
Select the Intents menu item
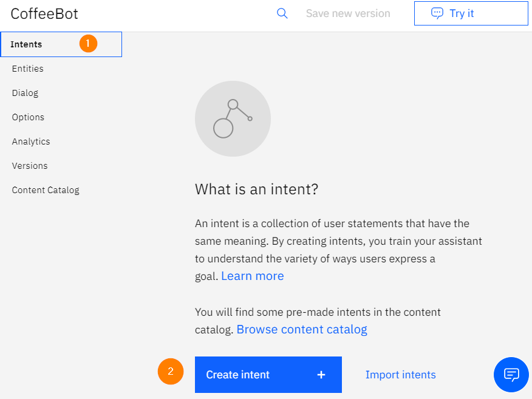point(61,44)
